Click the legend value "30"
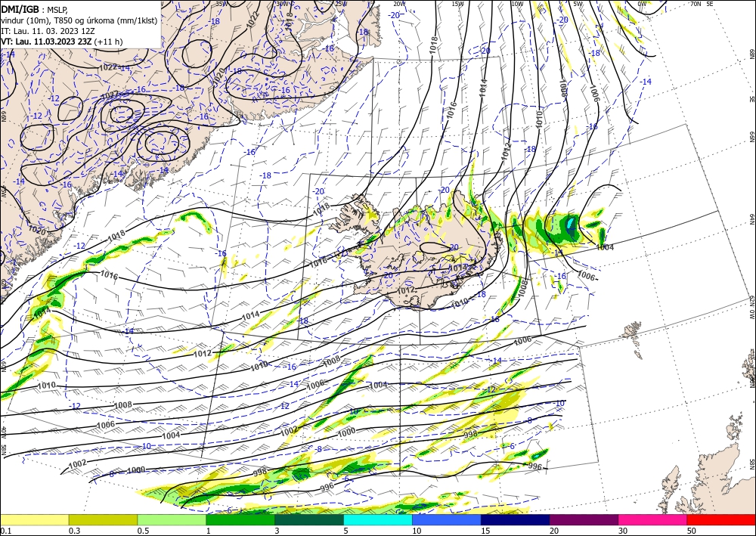Image resolution: width=756 pixels, height=536 pixels. click(x=623, y=531)
